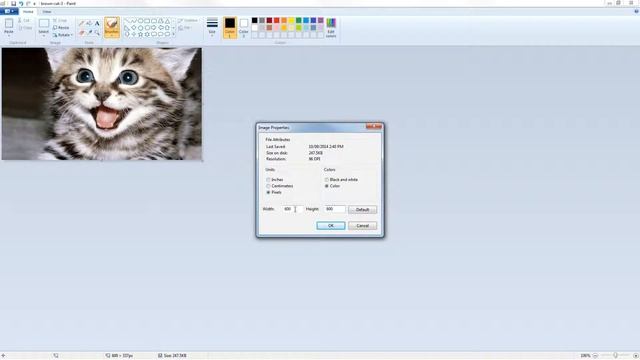Choose the Line shape
Screen dimensions: 640x360
tap(127, 20)
